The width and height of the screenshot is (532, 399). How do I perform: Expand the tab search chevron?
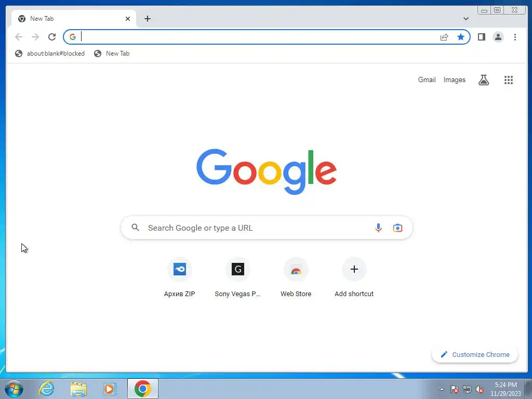click(x=466, y=19)
